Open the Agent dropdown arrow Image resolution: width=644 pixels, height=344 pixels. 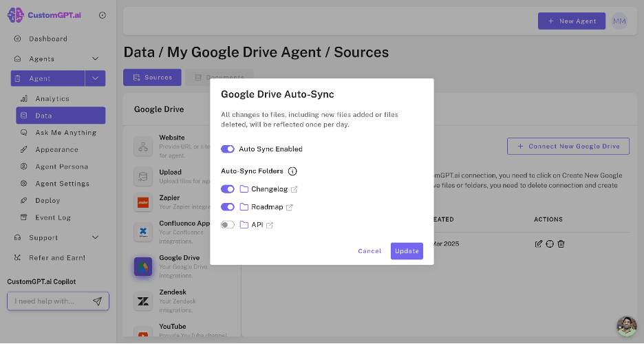(x=95, y=78)
